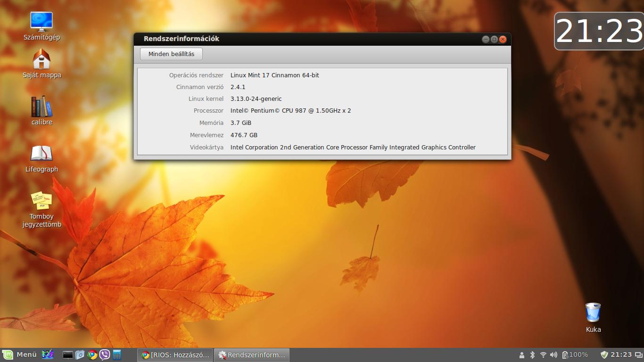Click the show desktop launcher beside Menü
Image resolution: width=644 pixels, height=362 pixels.
(x=48, y=354)
